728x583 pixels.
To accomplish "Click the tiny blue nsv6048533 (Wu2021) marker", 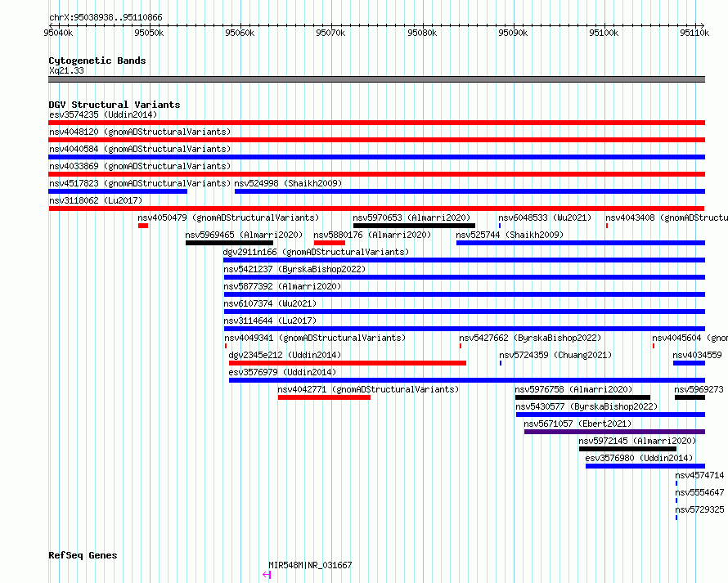I will pos(500,226).
